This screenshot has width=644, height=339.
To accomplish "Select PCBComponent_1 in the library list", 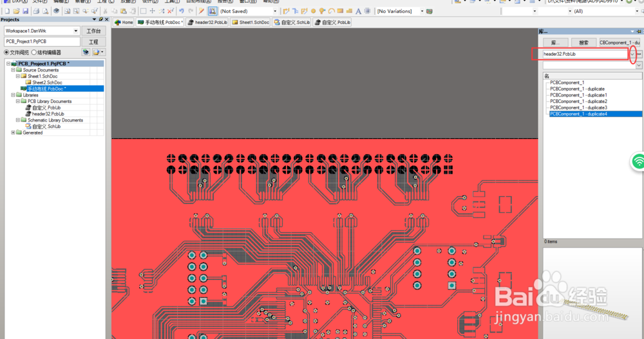I will [x=567, y=82].
